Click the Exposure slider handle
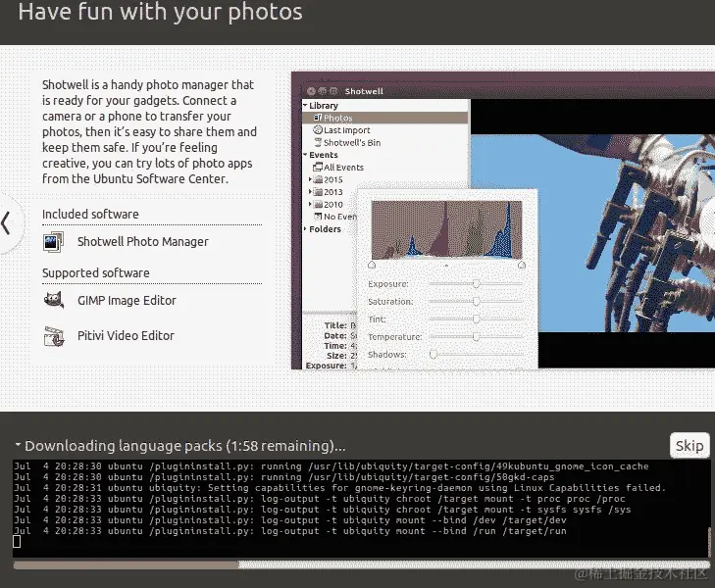Screen dimensions: 715x588 coord(476,284)
